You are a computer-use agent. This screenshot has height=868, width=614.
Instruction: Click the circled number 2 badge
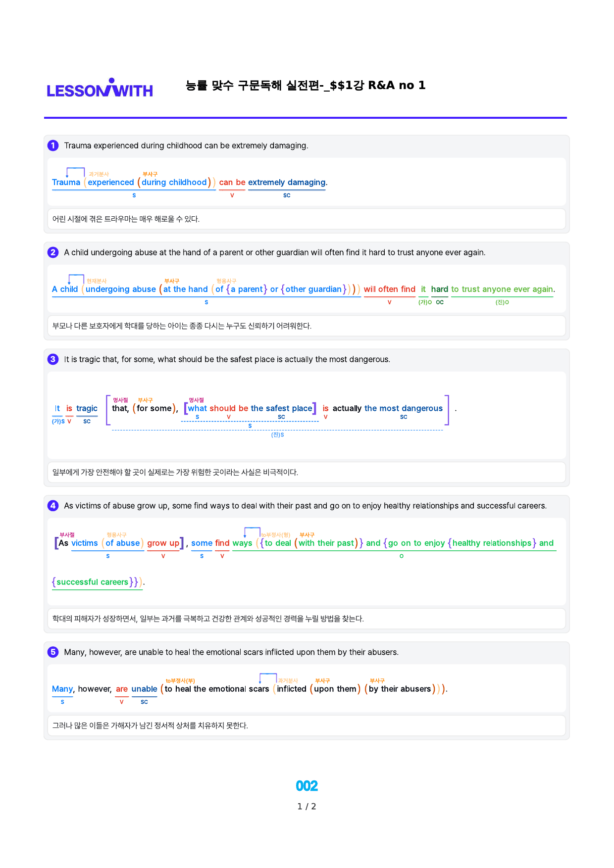click(x=53, y=252)
